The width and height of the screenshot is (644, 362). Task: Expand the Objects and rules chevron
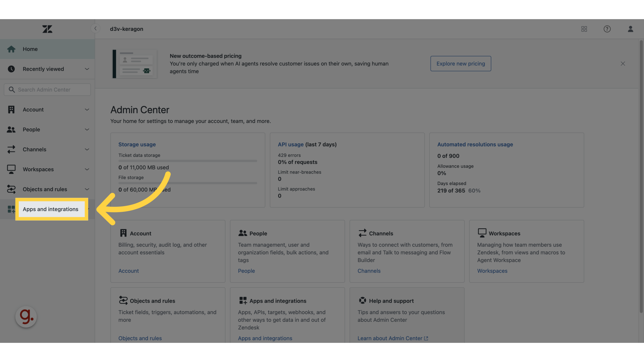point(87,189)
